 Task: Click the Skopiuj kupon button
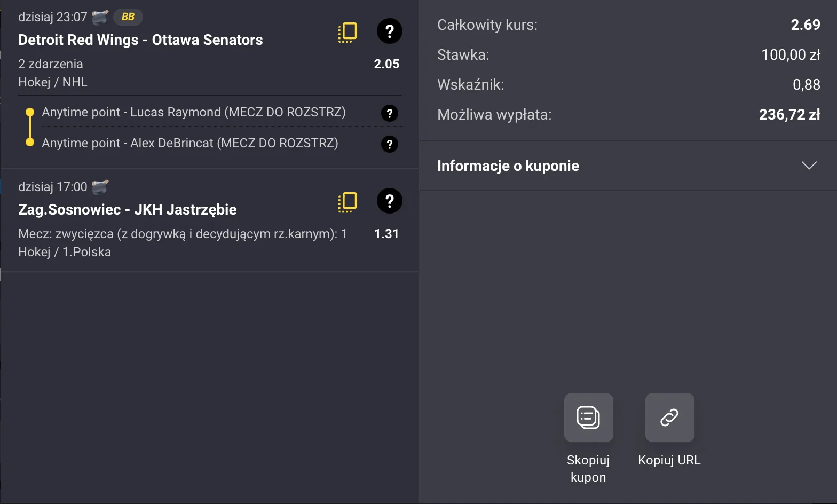tap(588, 468)
